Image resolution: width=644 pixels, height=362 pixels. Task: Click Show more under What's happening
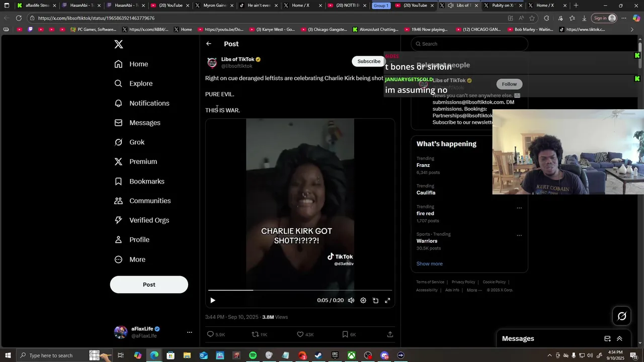429,264
